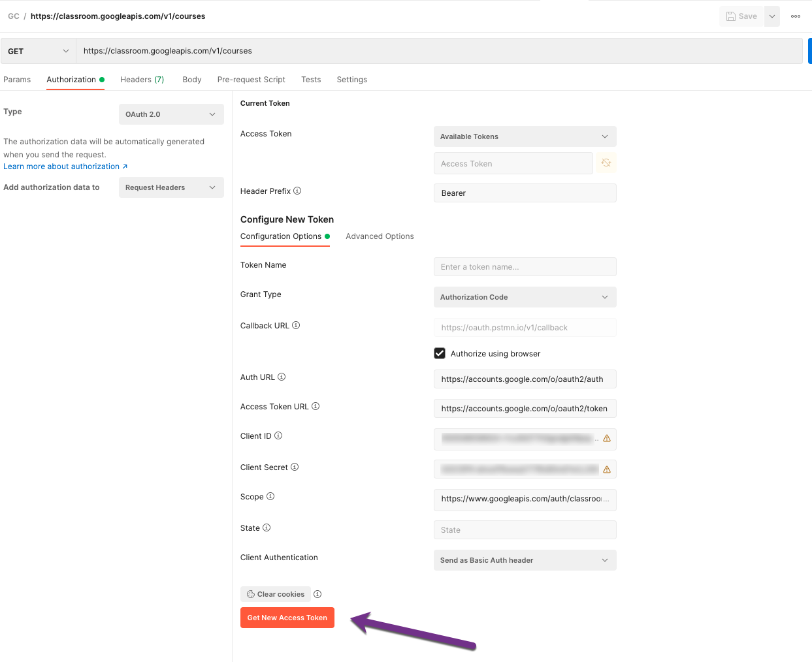Open the Pre-request Script tab
The image size is (812, 662).
[251, 80]
